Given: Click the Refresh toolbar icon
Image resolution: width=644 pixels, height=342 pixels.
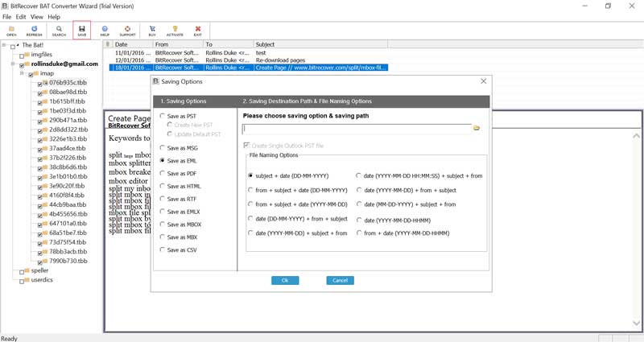Looking at the screenshot, I should 34,31.
